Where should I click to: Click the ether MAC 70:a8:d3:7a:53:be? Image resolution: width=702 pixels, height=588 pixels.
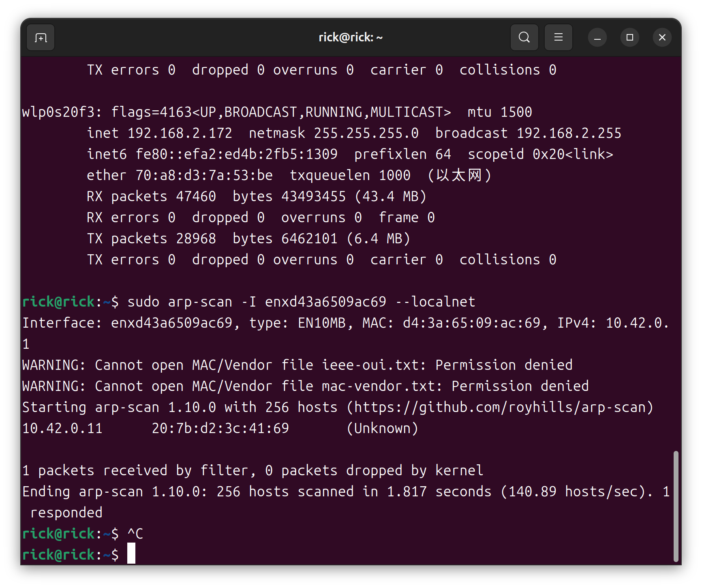pos(204,175)
